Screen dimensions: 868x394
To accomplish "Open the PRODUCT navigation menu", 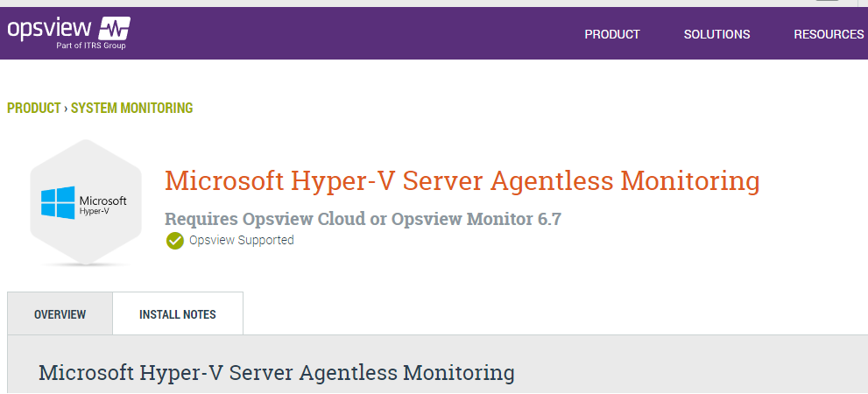I will click(612, 34).
